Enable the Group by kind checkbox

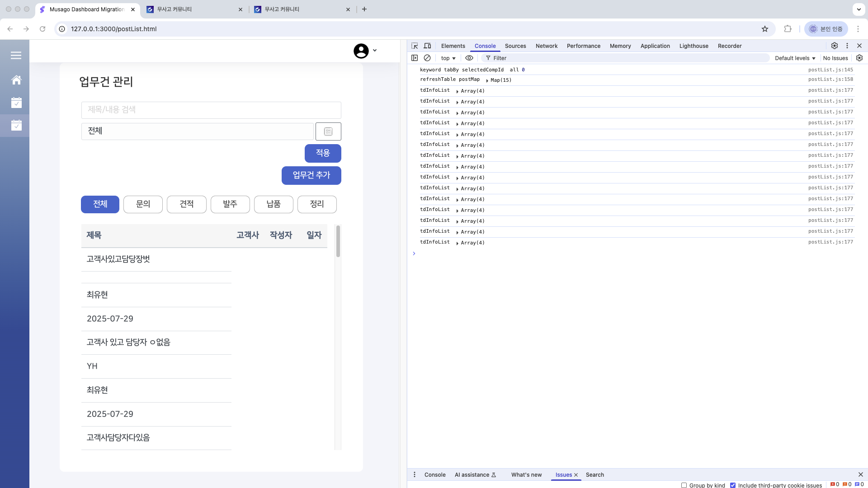click(x=684, y=485)
